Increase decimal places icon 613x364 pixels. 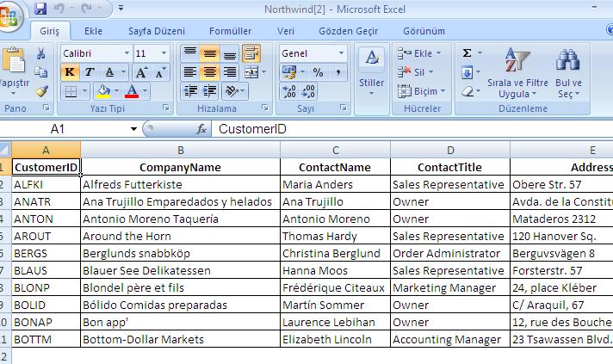point(289,91)
